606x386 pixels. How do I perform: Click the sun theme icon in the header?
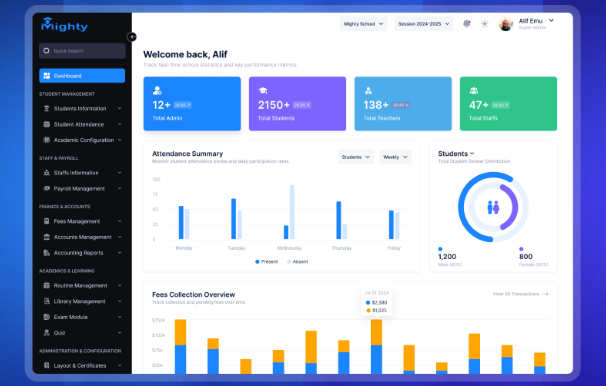pos(484,24)
